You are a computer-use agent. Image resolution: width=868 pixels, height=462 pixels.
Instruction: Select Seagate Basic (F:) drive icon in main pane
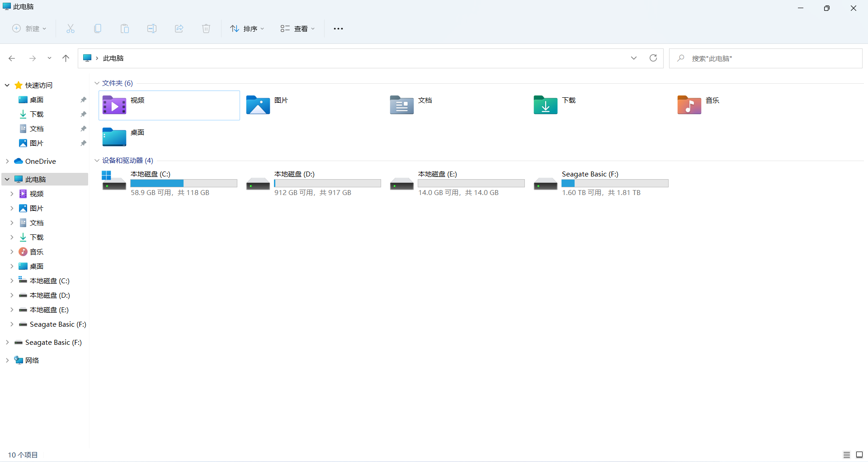click(545, 184)
